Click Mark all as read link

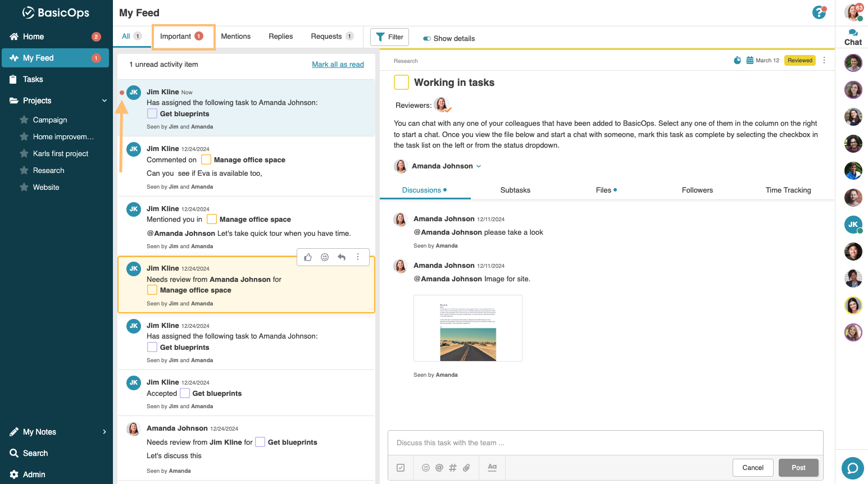tap(338, 65)
